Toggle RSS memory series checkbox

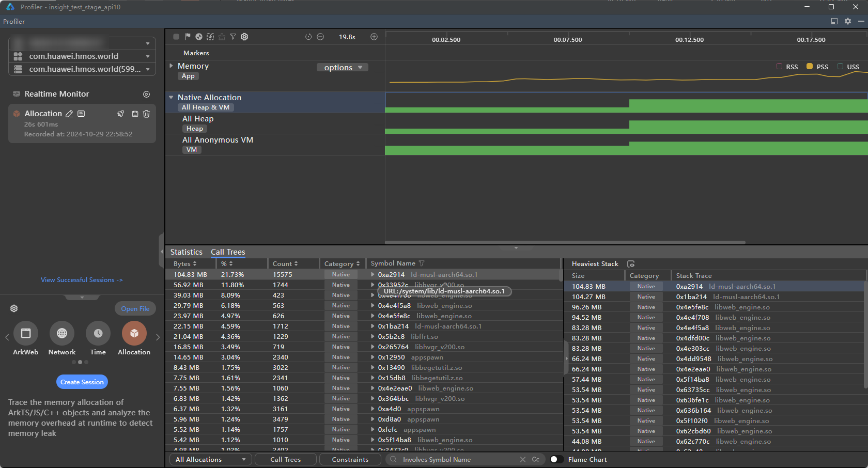coord(779,67)
